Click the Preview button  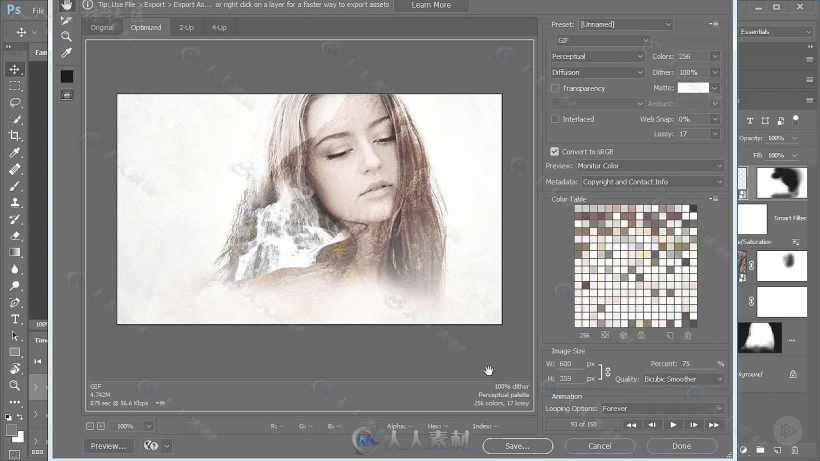click(x=108, y=446)
